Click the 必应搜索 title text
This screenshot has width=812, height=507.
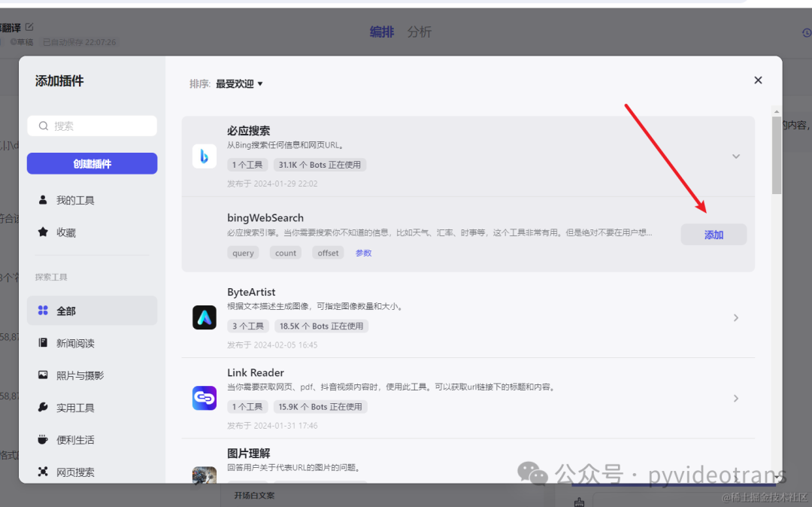tap(249, 130)
